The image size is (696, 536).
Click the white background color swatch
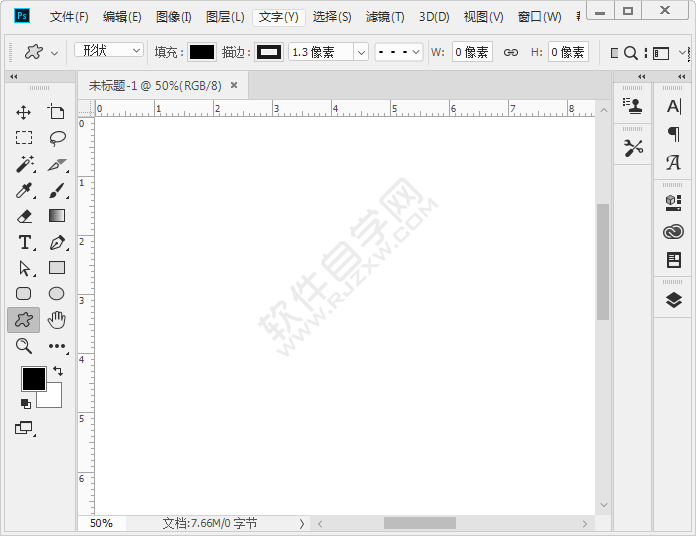52,398
